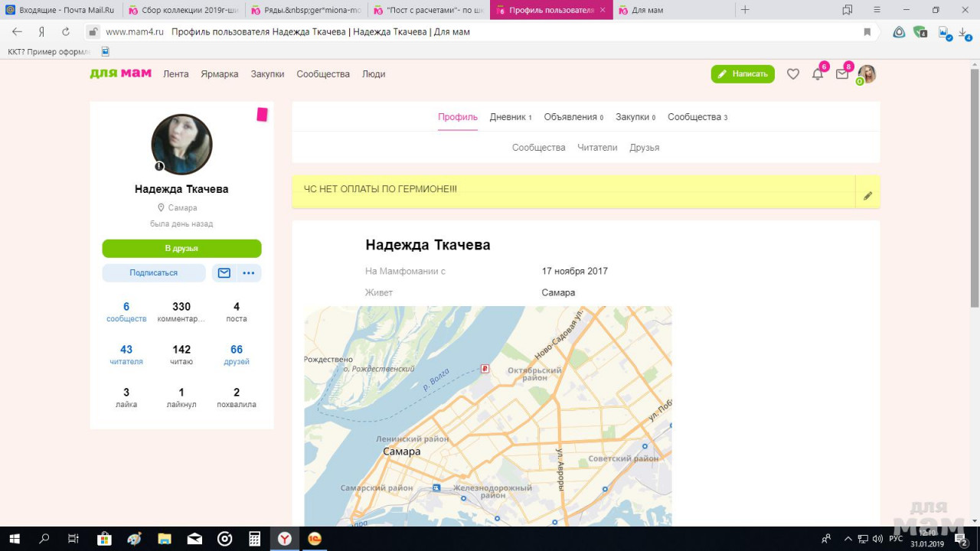The image size is (980, 551).
Task: Send message via envelope button under profile
Action: coord(224,273)
